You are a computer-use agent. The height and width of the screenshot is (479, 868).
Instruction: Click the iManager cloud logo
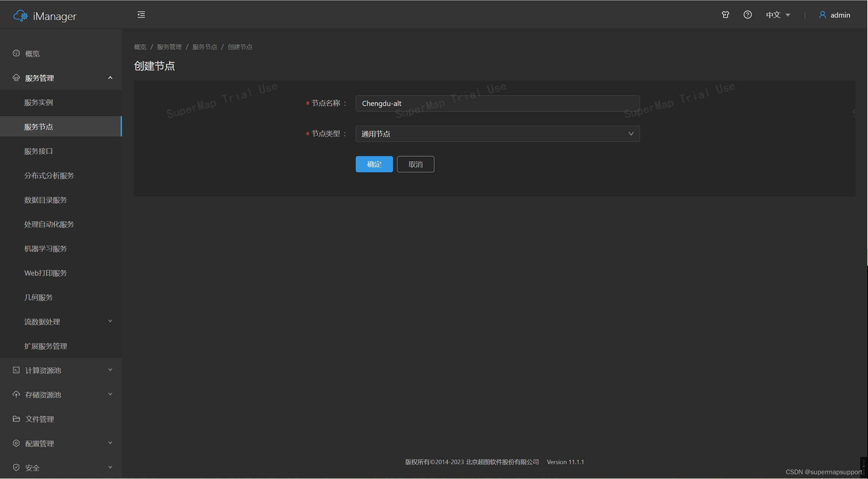[x=21, y=16]
